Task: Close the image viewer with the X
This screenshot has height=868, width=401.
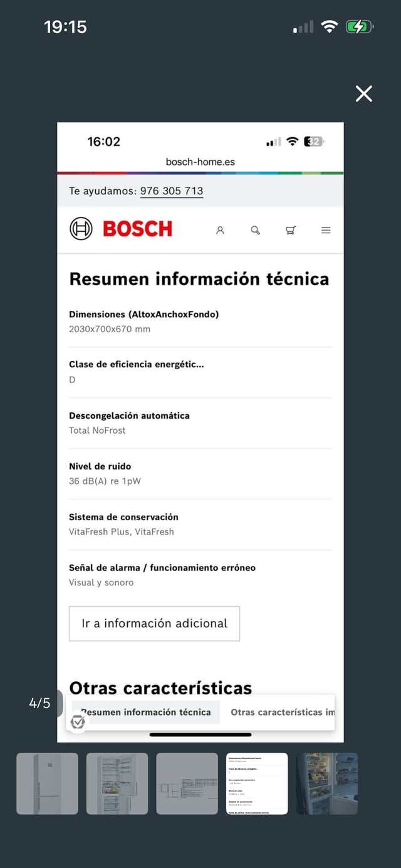Action: point(363,94)
